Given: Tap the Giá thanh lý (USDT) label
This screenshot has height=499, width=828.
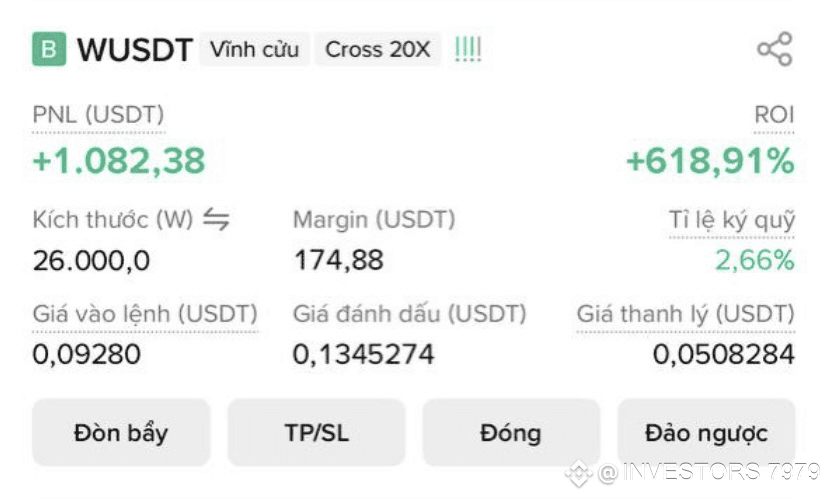Looking at the screenshot, I should tap(685, 314).
